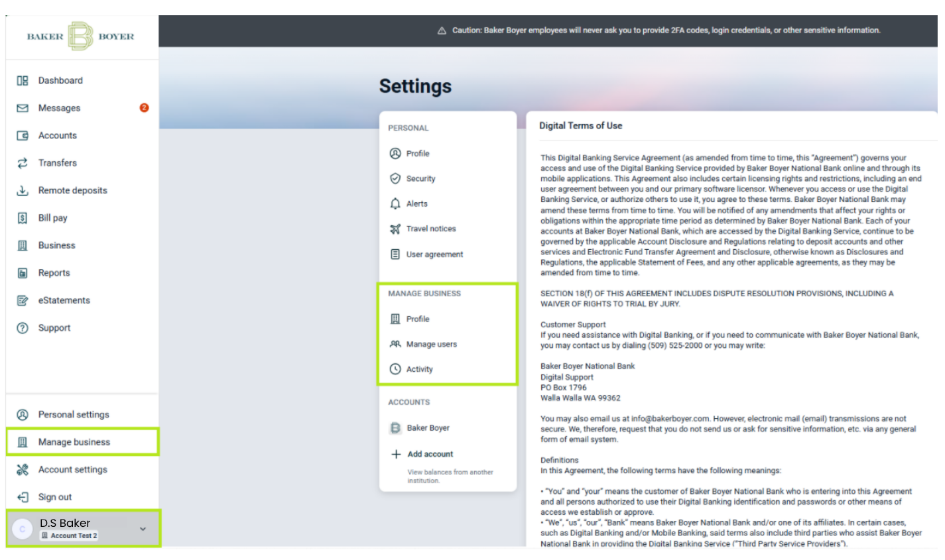Image resolution: width=945 pixels, height=560 pixels.
Task: Click the red unread messages badge
Action: point(144,108)
